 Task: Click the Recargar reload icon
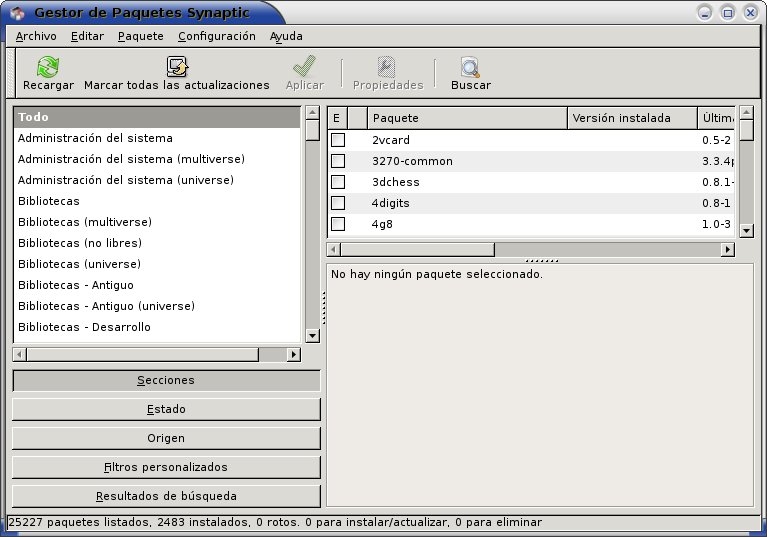tap(48, 67)
